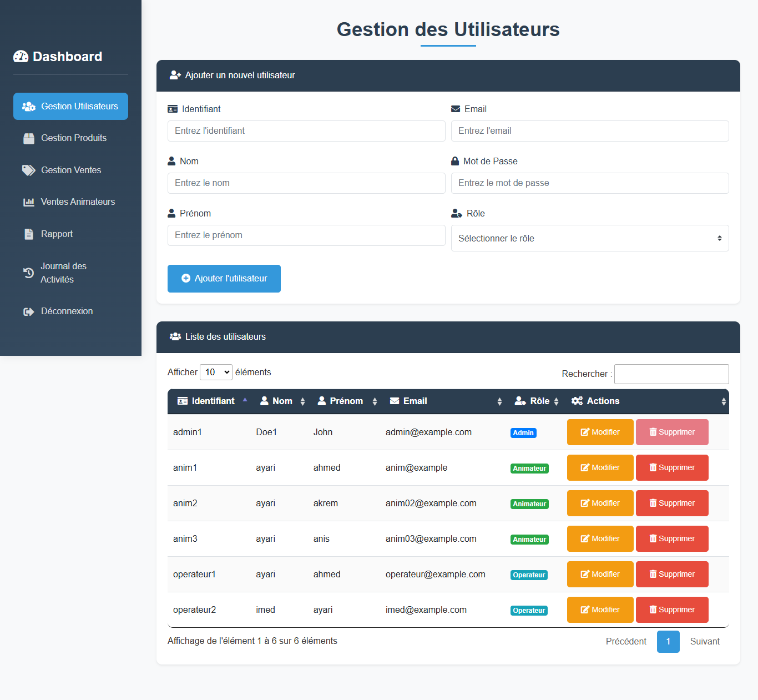The width and height of the screenshot is (758, 700).
Task: Sort table by Email column header
Action: point(415,401)
